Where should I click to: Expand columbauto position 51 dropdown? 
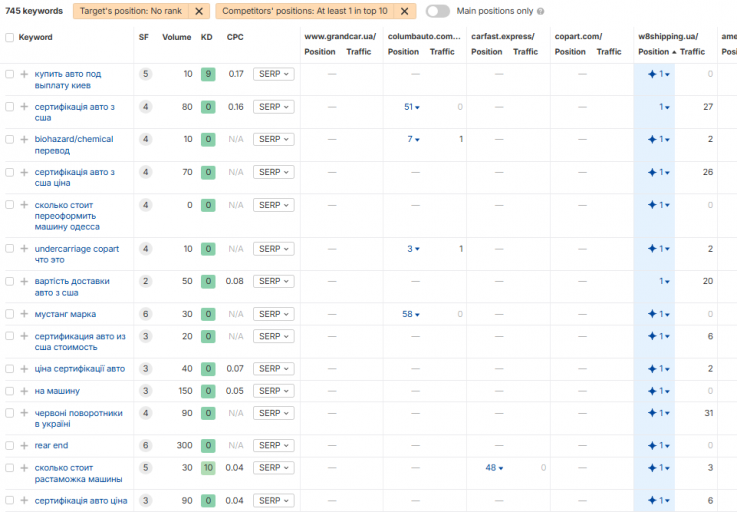[x=412, y=107]
